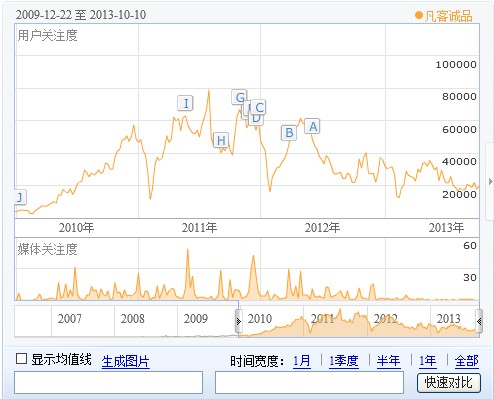Image resolution: width=494 pixels, height=399 pixels.
Task: Focus the first comparison keyword input
Action: [x=108, y=382]
